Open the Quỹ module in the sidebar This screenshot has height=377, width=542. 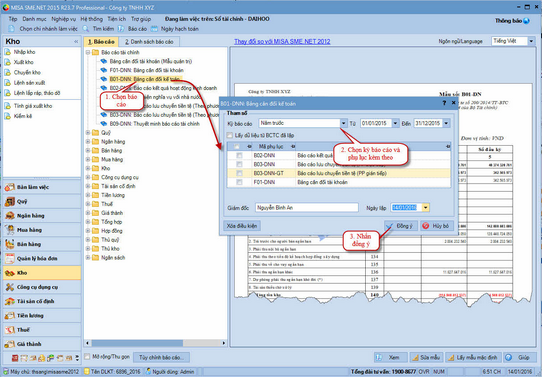42,201
